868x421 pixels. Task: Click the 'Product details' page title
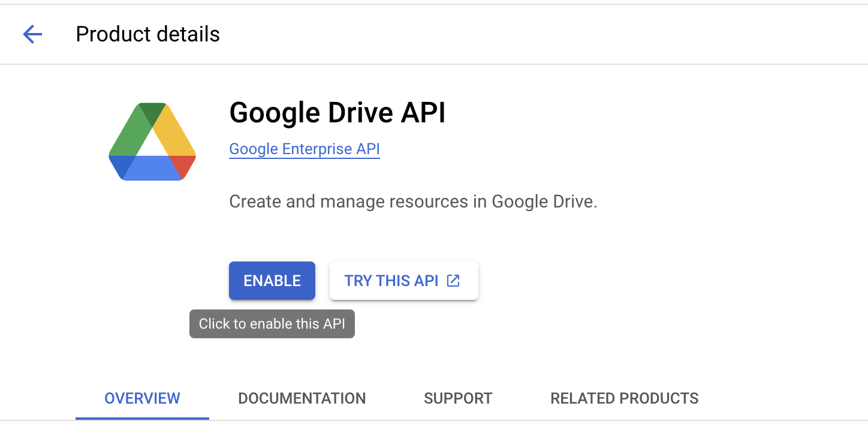148,34
